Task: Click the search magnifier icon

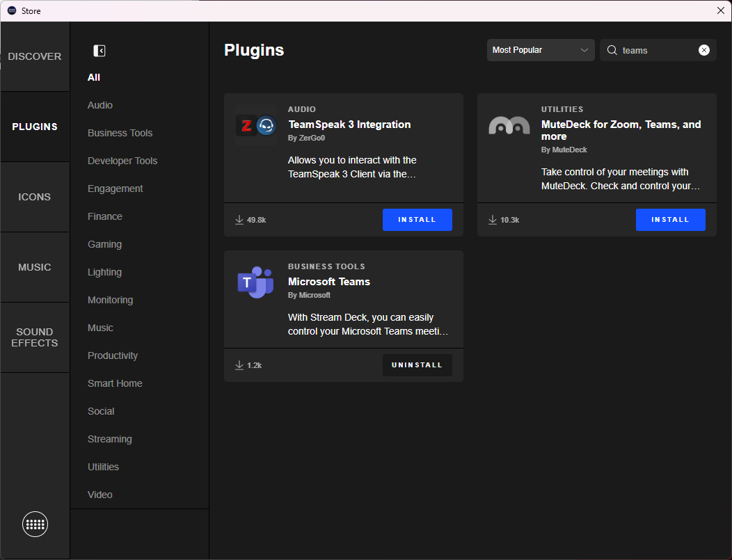Action: click(612, 50)
